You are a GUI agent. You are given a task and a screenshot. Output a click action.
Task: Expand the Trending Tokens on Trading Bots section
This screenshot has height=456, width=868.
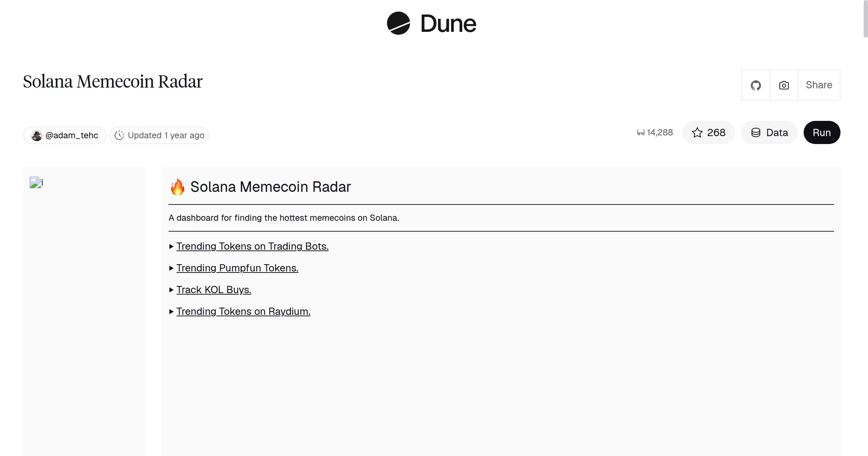[171, 246]
